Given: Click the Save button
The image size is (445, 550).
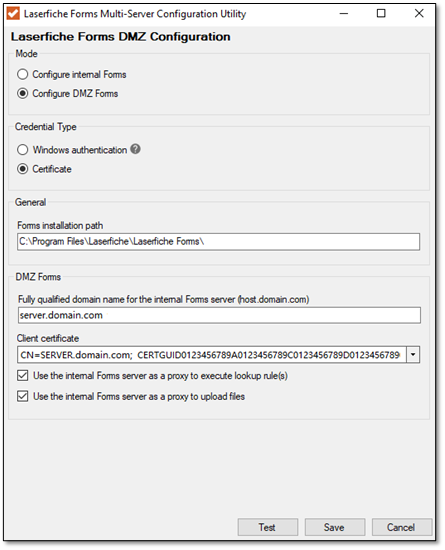Looking at the screenshot, I should click(335, 527).
